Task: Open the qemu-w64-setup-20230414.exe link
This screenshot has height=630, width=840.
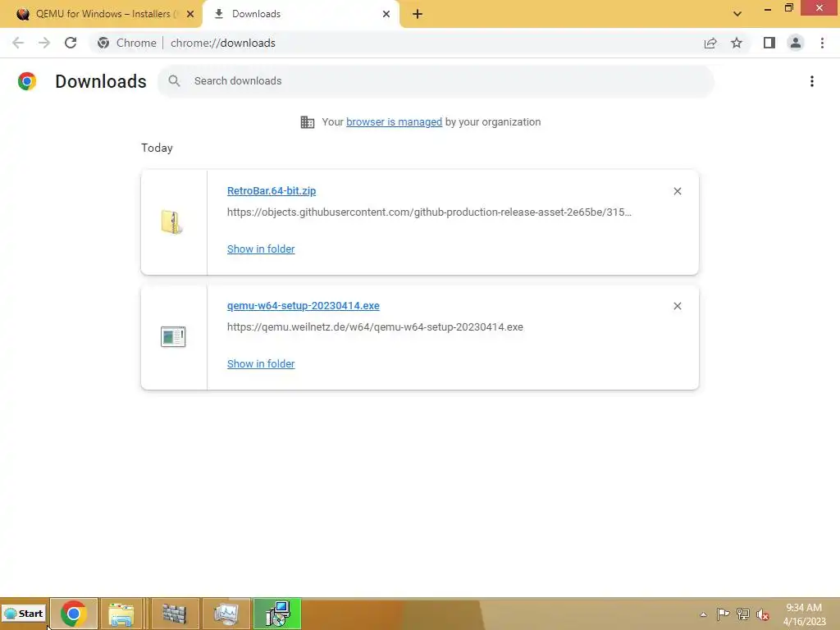Action: click(x=304, y=305)
